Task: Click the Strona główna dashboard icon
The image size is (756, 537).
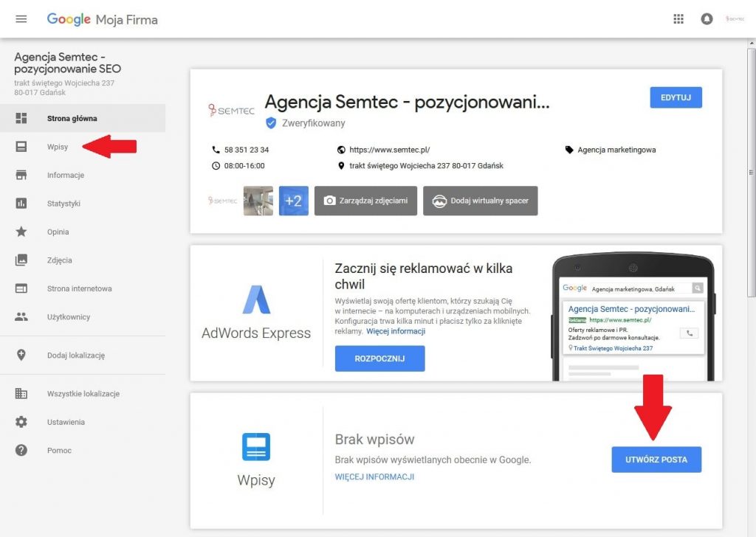Action: coord(21,119)
